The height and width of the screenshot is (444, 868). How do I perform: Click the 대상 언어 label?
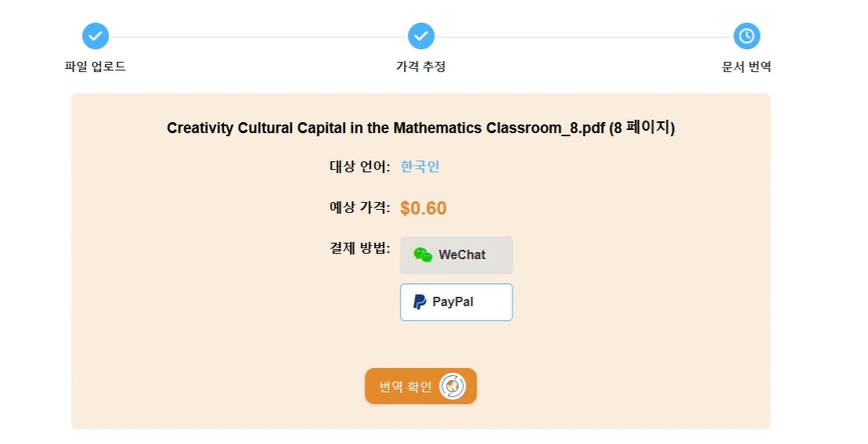pyautogui.click(x=360, y=167)
